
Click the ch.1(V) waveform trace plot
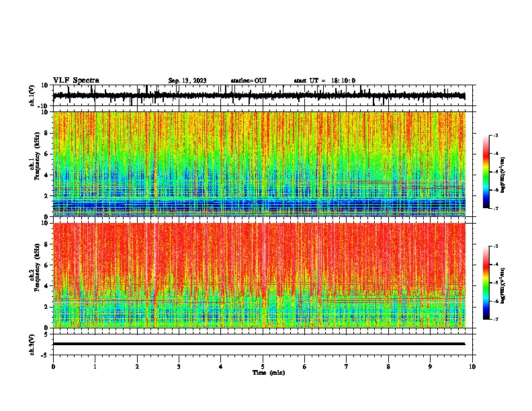259,95
